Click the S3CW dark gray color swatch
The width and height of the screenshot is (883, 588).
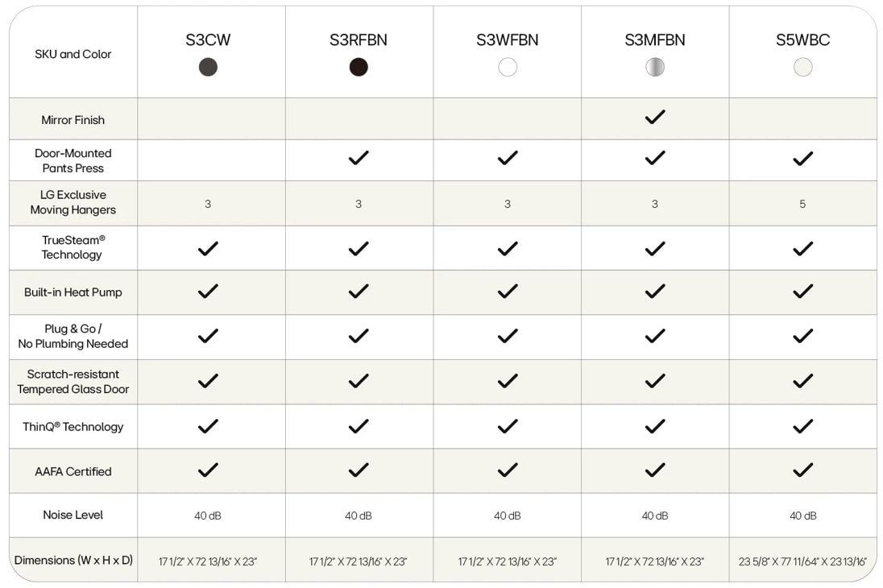(208, 68)
